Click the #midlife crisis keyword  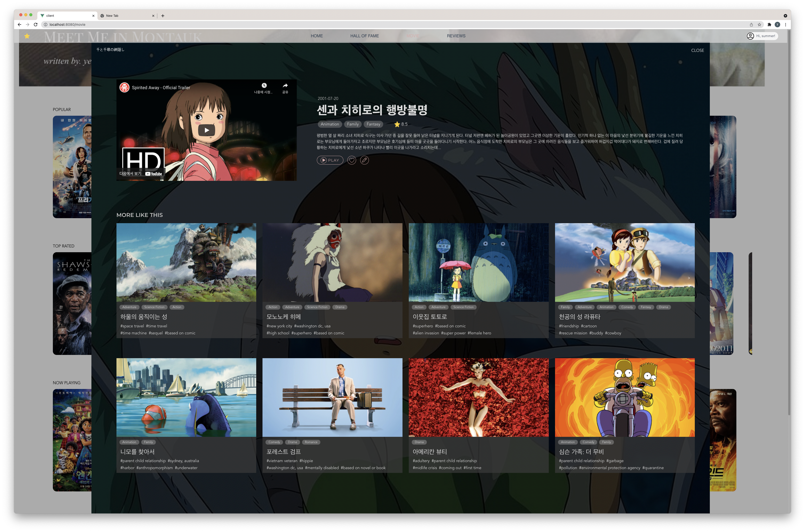click(424, 468)
